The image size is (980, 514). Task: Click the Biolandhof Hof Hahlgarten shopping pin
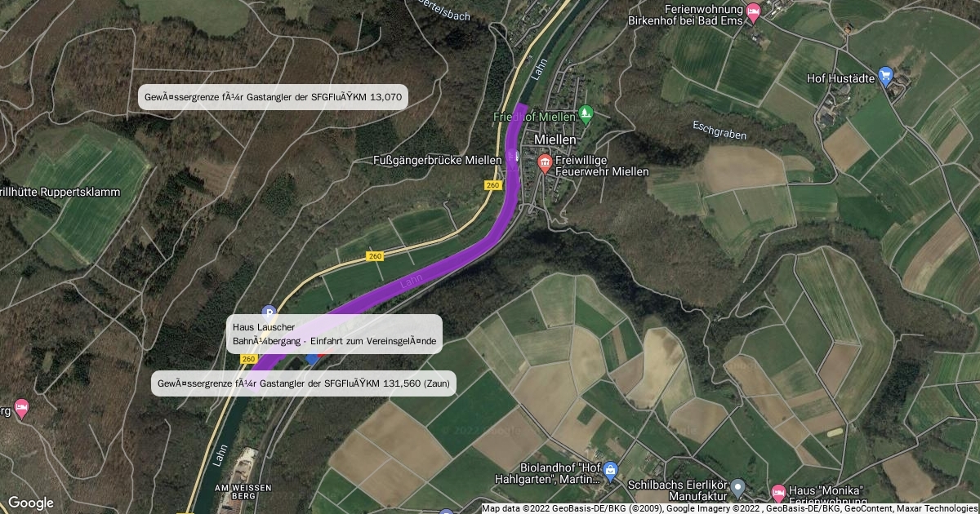611,469
